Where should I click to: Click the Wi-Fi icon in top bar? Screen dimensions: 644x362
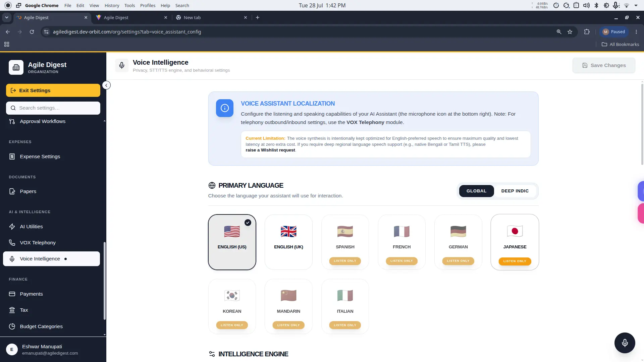(x=626, y=5)
